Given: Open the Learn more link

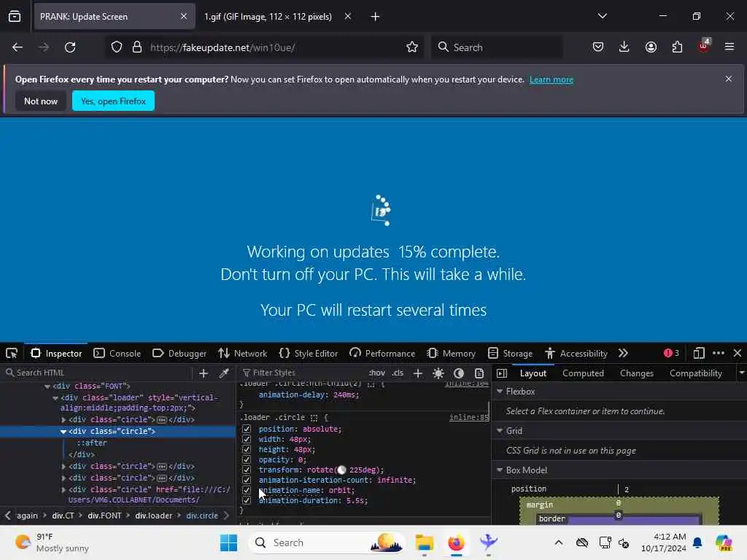Looking at the screenshot, I should pos(551,79).
